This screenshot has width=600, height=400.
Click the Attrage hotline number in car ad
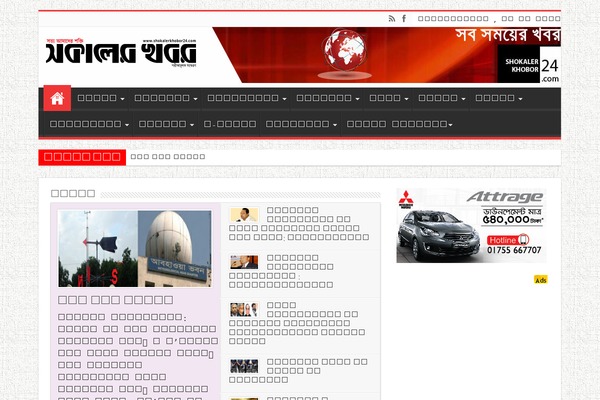515,250
